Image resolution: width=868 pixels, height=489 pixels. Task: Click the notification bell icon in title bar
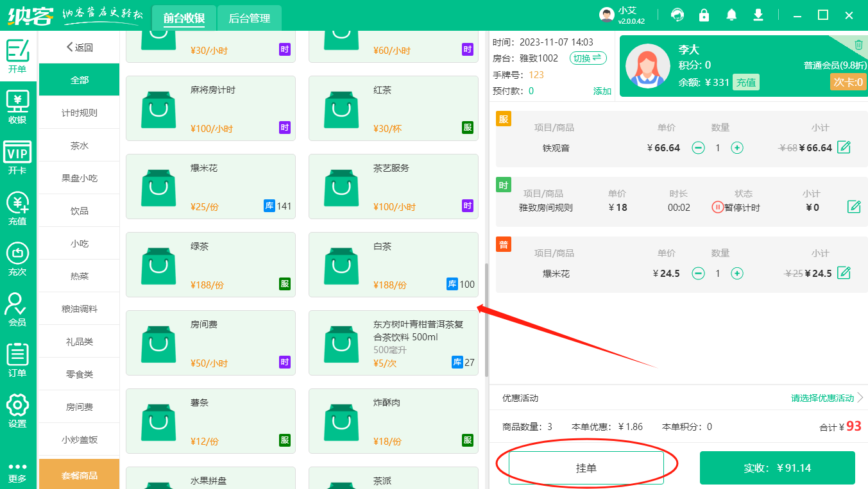click(x=731, y=14)
